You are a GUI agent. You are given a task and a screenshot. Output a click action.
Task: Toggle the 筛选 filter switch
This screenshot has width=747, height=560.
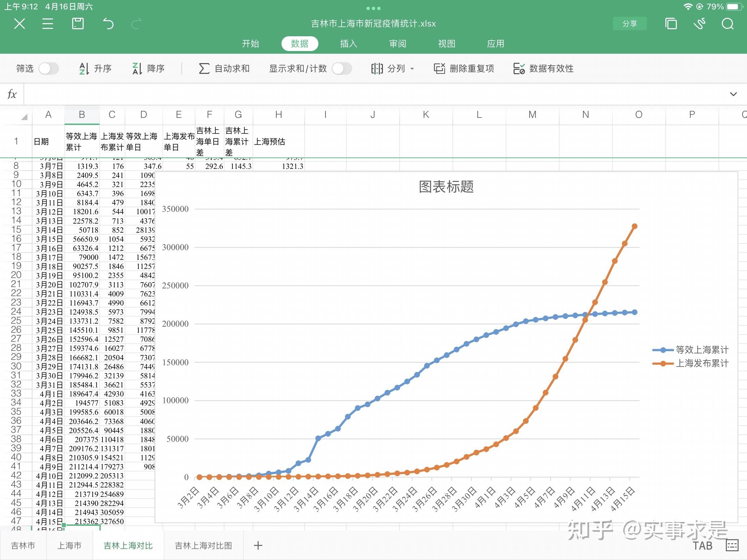pos(49,68)
